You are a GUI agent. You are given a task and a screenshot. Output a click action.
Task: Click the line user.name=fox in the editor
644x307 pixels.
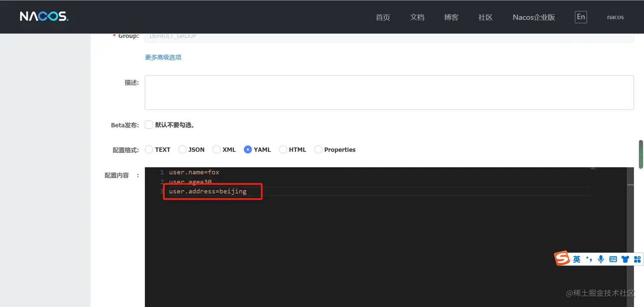[194, 172]
